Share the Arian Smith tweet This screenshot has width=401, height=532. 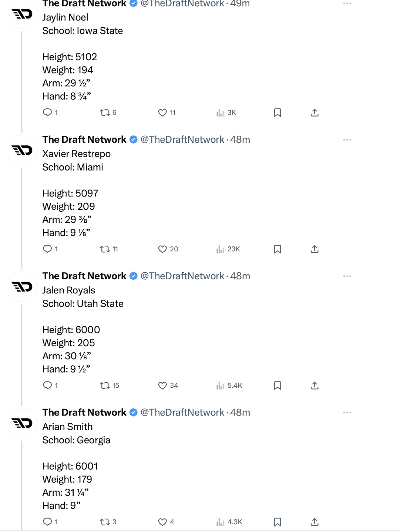[x=314, y=522]
